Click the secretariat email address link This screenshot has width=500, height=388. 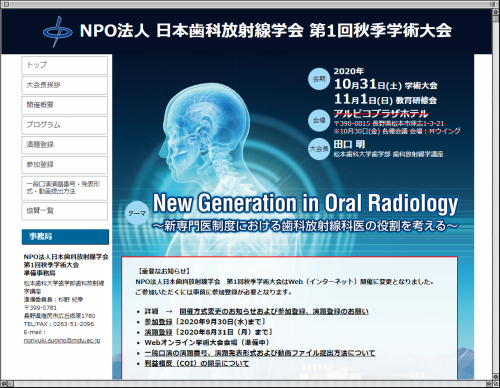pyautogui.click(x=62, y=340)
